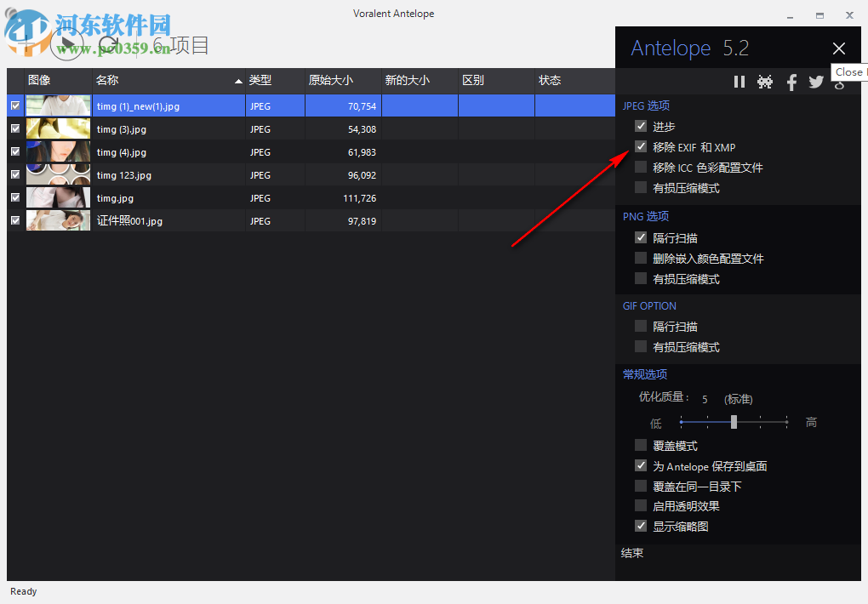Enable GIF 隔行扫描 option
Image resolution: width=868 pixels, height=604 pixels.
tap(641, 326)
